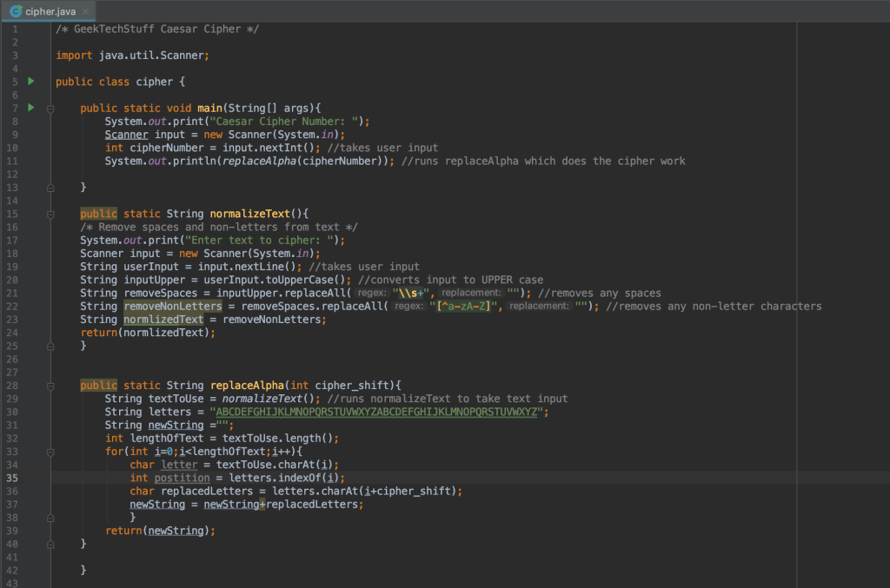Collapse replaceAlpha method at line 28

(x=50, y=386)
